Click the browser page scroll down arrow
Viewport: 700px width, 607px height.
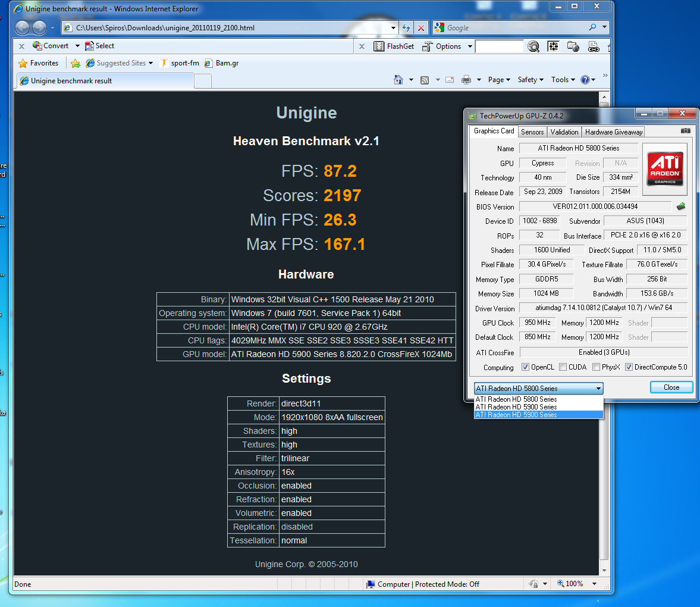click(604, 570)
